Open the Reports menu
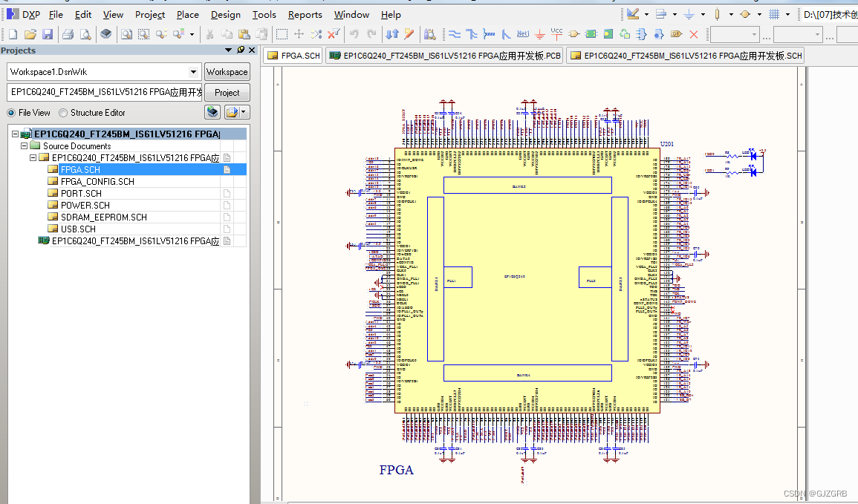The width and height of the screenshot is (858, 504). 305,14
